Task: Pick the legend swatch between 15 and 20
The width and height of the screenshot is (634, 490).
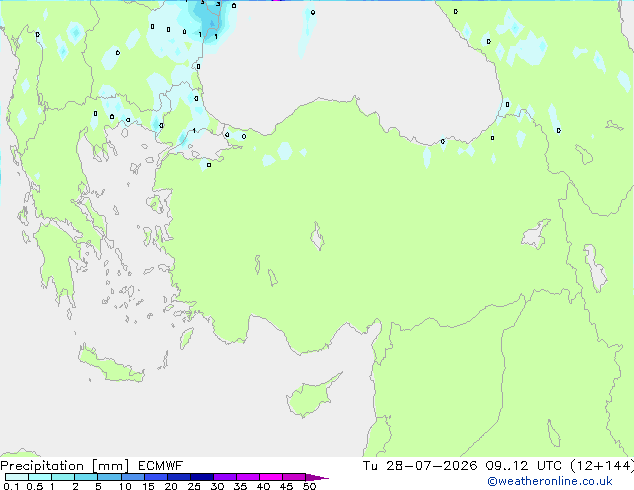Action: click(156, 477)
